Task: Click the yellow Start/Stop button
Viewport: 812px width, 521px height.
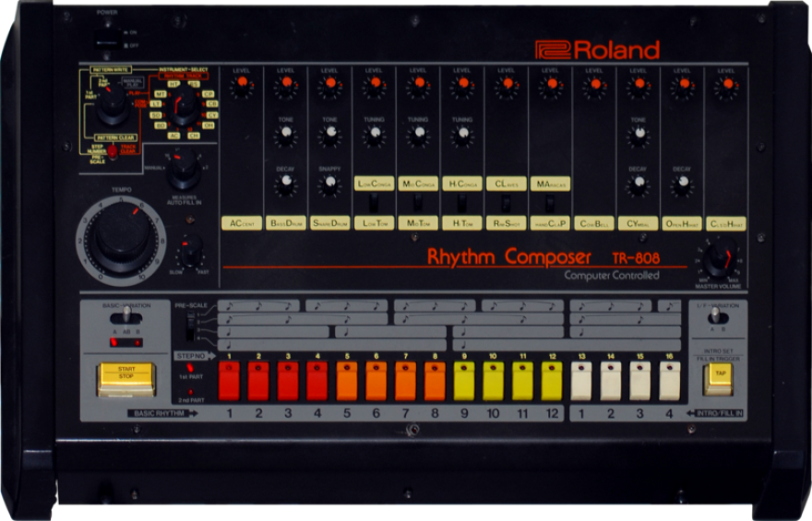Action: [126, 379]
